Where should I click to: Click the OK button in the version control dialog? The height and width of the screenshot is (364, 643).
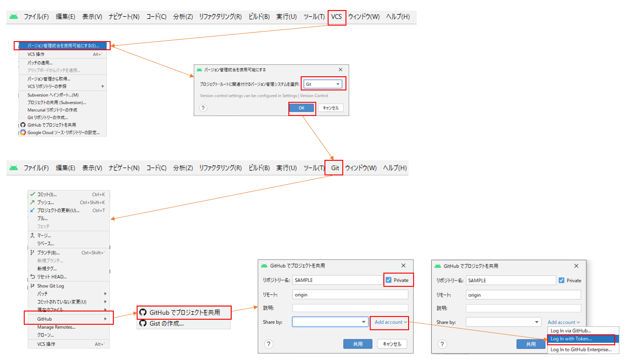pyautogui.click(x=302, y=108)
